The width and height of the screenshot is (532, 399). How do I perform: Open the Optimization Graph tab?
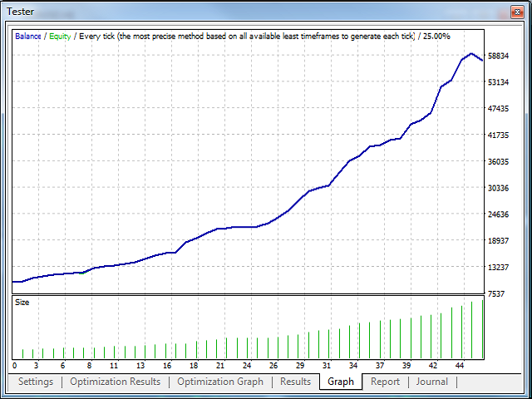220,382
